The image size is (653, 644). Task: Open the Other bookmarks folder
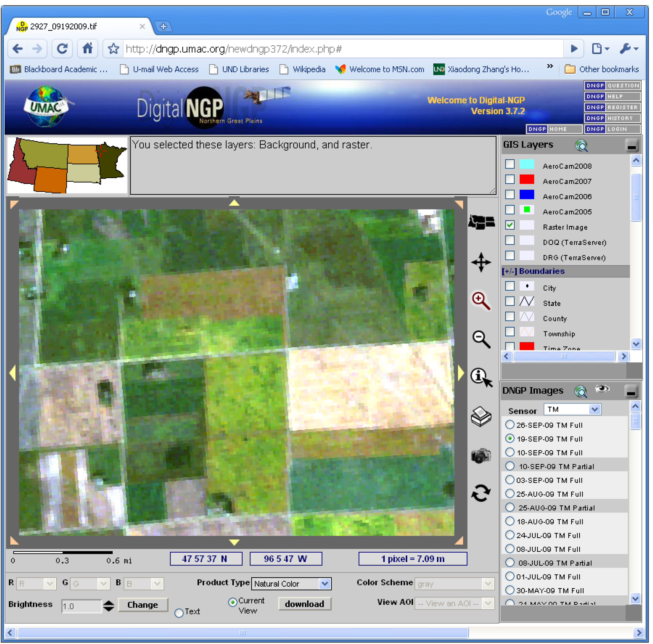click(602, 69)
